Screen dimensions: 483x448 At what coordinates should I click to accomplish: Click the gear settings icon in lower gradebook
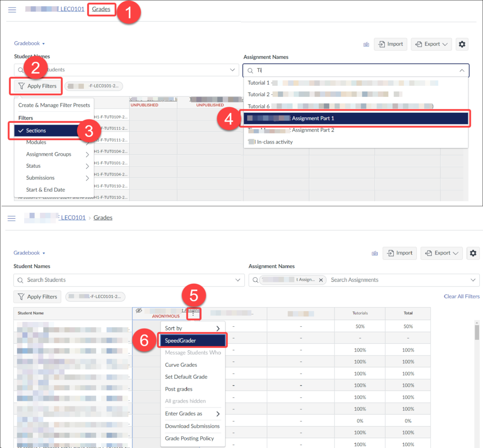[x=473, y=253]
